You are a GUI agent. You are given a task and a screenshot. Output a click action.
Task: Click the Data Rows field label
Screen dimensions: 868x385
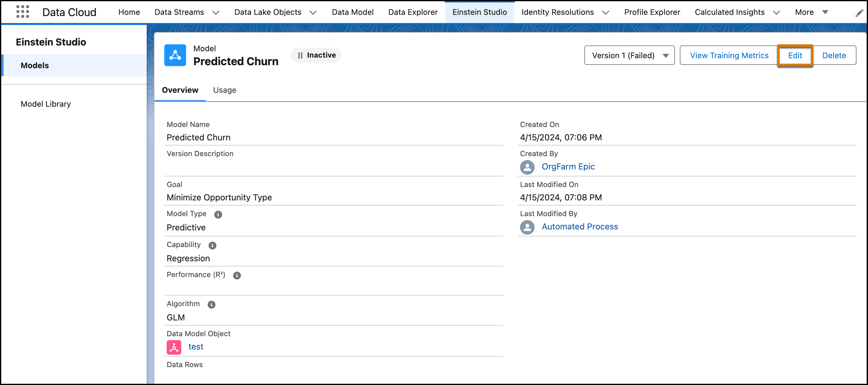tap(185, 365)
